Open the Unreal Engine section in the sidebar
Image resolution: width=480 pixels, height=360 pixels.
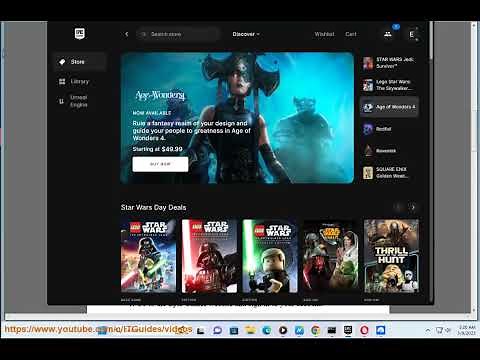tap(80, 101)
